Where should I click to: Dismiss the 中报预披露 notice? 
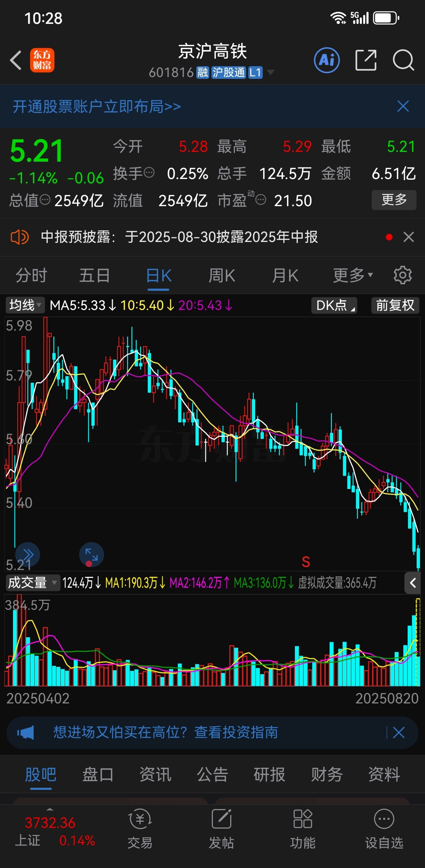[x=409, y=237]
